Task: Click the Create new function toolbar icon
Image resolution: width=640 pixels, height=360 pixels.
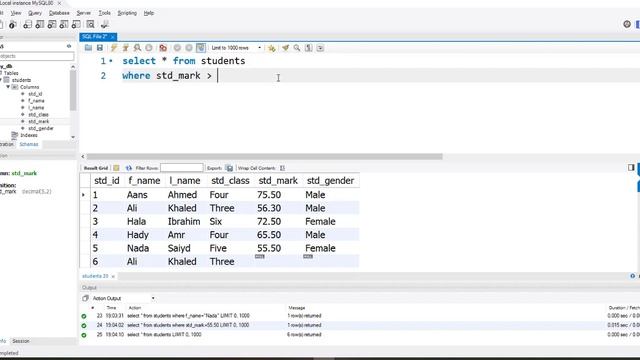Action: coord(76,25)
